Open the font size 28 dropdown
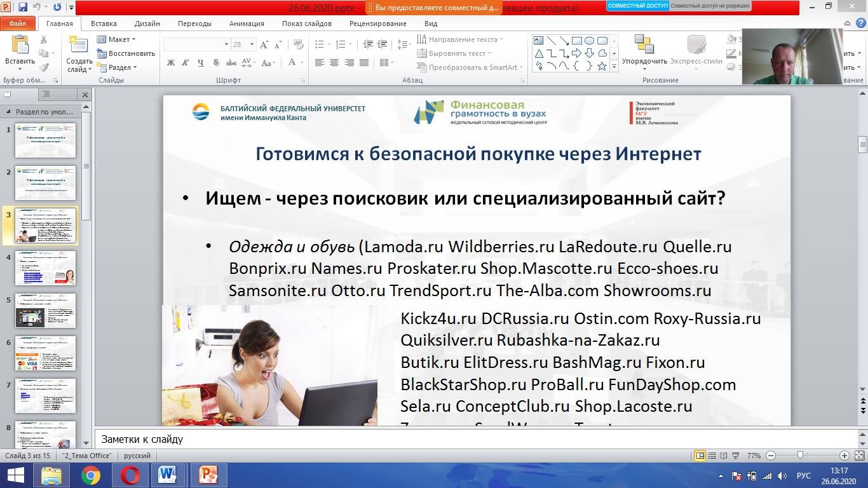Screen dimensions: 868x488 click(252, 44)
